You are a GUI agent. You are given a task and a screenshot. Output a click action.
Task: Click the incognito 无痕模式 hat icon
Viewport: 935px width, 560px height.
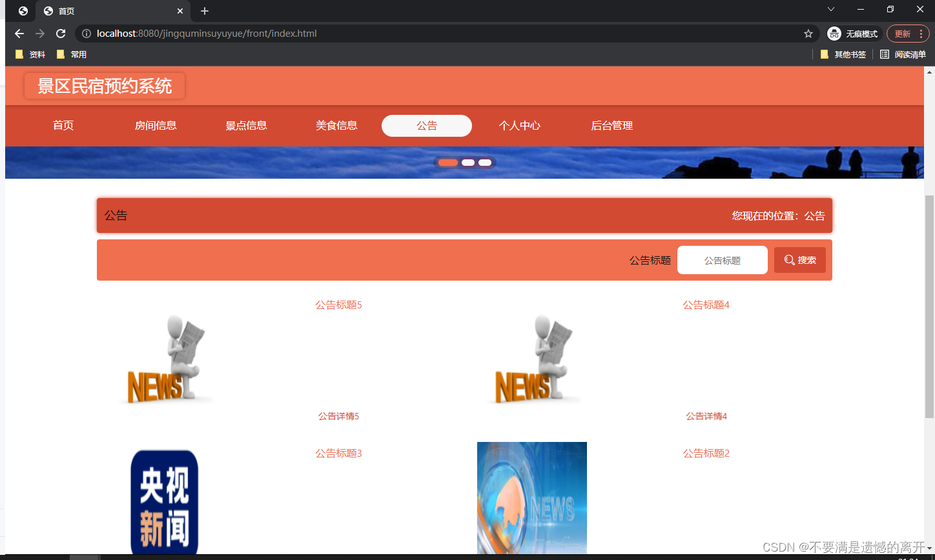click(834, 34)
